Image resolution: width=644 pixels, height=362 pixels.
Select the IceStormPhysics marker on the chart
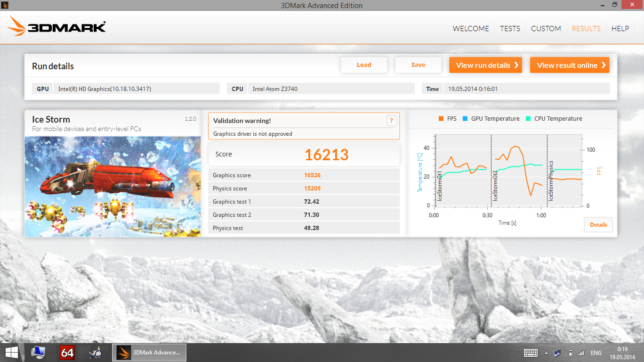click(551, 181)
